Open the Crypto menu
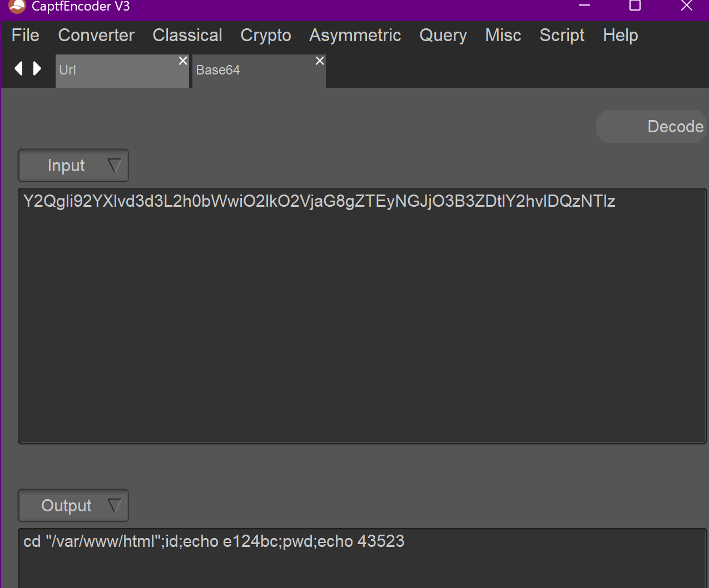 pos(266,35)
